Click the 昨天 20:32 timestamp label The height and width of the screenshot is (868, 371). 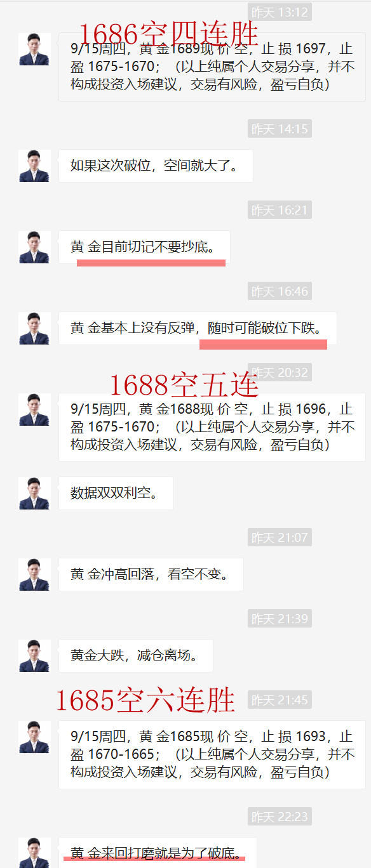pos(280,372)
